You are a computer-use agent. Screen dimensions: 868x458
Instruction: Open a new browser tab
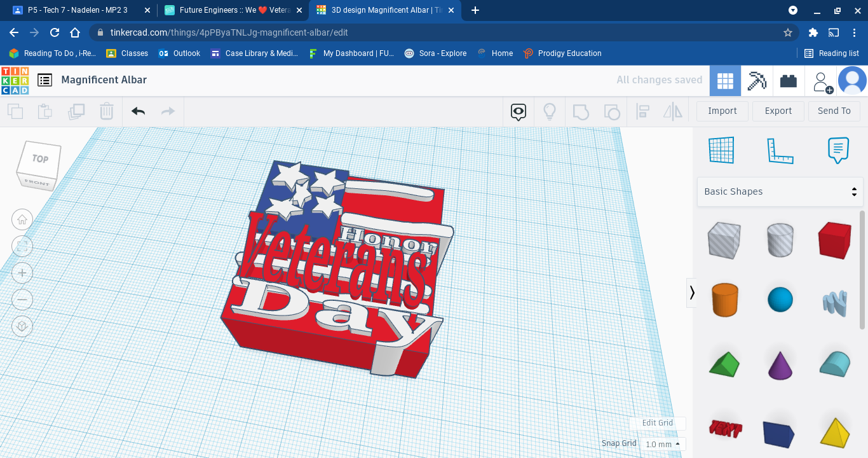pos(475,10)
